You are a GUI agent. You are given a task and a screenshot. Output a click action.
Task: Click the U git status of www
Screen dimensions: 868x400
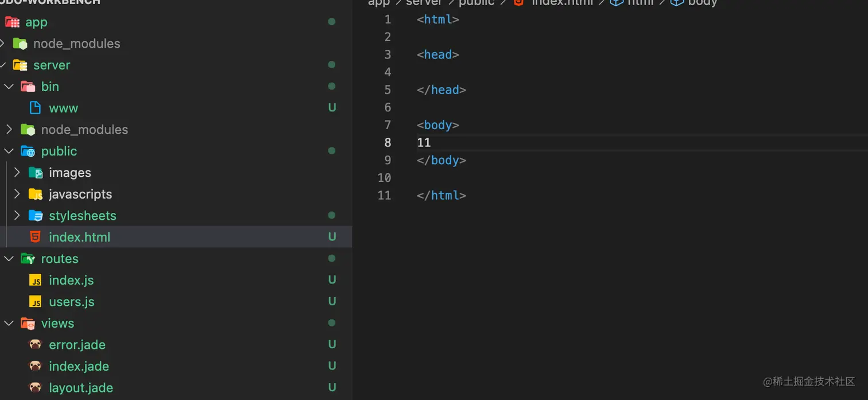pos(332,108)
